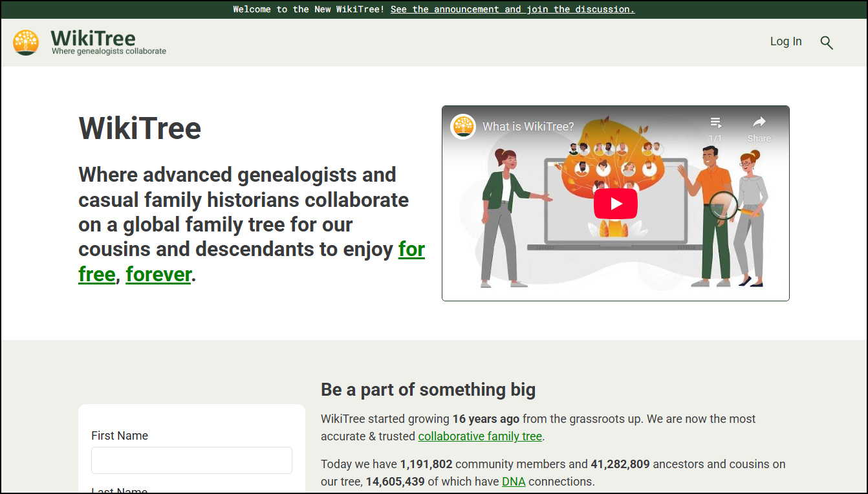The width and height of the screenshot is (868, 494).
Task: Follow the 'forever' link
Action: (x=158, y=274)
